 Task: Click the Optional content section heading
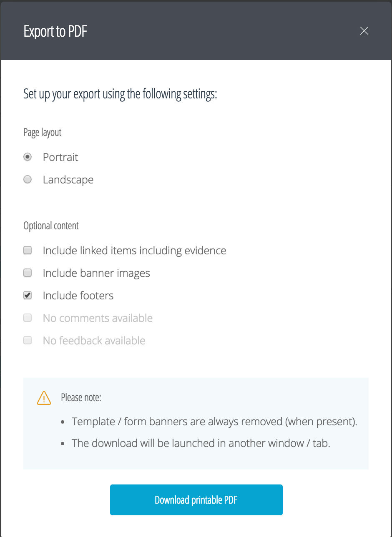tap(51, 226)
